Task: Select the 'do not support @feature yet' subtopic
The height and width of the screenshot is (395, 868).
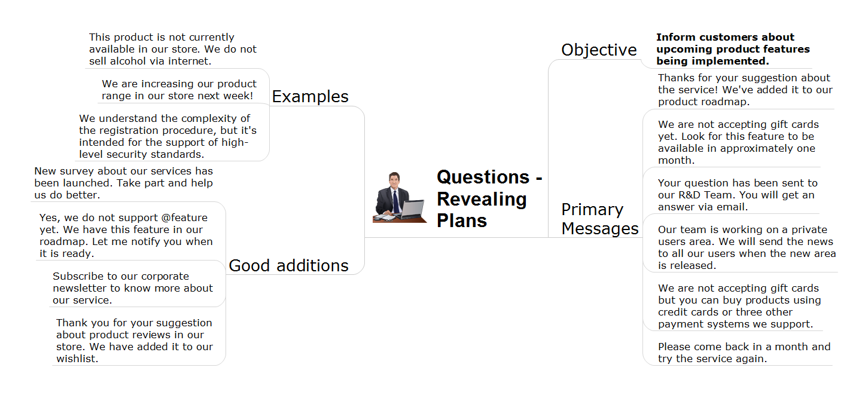Action: tap(126, 235)
